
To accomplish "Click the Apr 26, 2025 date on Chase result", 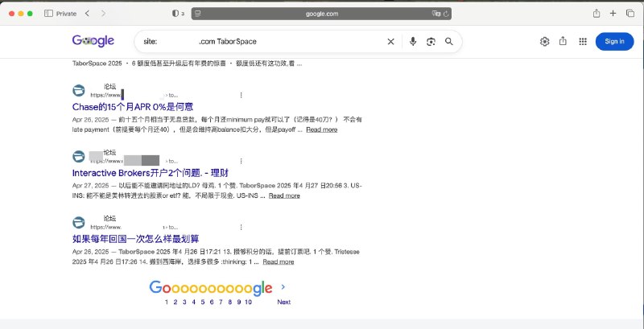I will pyautogui.click(x=90, y=120).
